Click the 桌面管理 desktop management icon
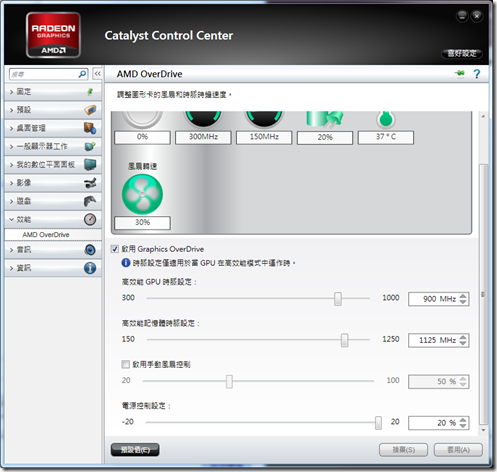 90,128
